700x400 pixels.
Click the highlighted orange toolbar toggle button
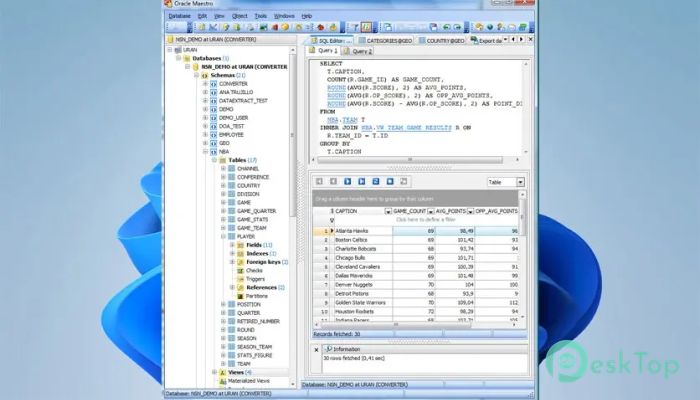click(366, 27)
